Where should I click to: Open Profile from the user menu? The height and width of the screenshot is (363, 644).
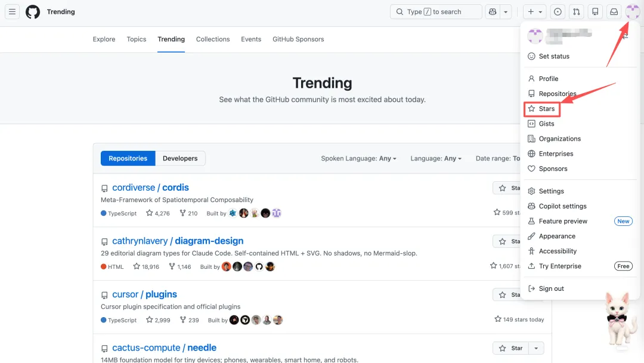(x=580, y=79)
